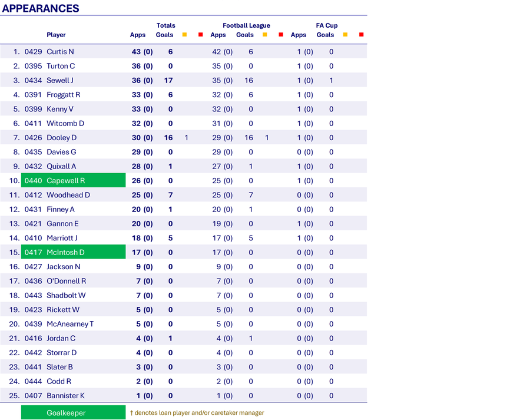530x420 pixels.
Task: Click Davies G FA Cup apps 0 (0)
Action: 305,152
